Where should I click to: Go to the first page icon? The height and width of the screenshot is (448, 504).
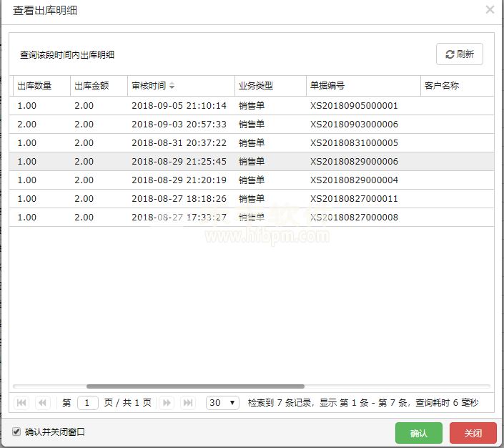tap(21, 403)
